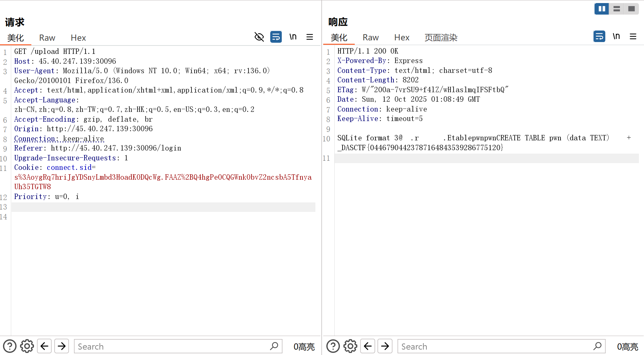Open the Hex tab in response panel
Screen dimensions: 644x355
click(402, 37)
